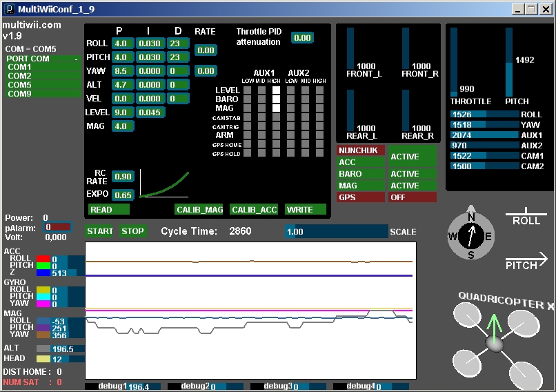Select COM5 port
Screen dimensions: 556x392
(44, 85)
